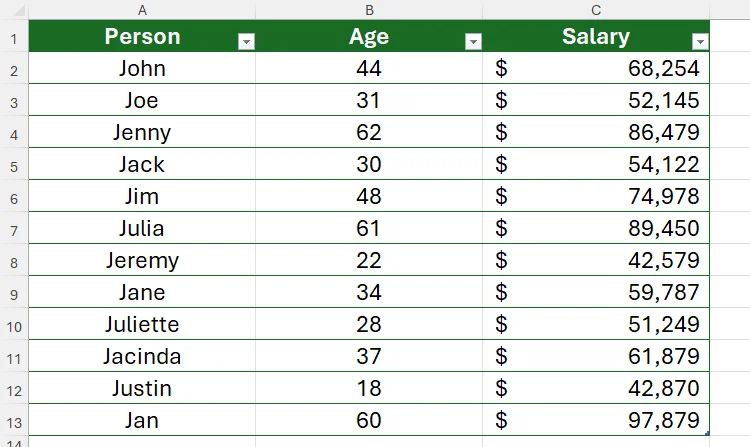The image size is (750, 447).
Task: Open the Person column filter dropdown
Action: (245, 41)
